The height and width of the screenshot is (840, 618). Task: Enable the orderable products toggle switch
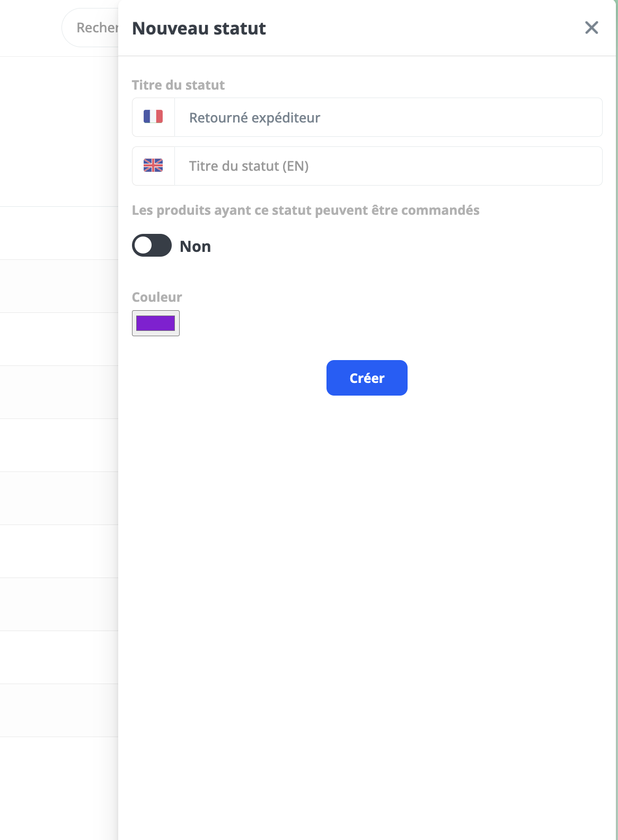point(152,246)
